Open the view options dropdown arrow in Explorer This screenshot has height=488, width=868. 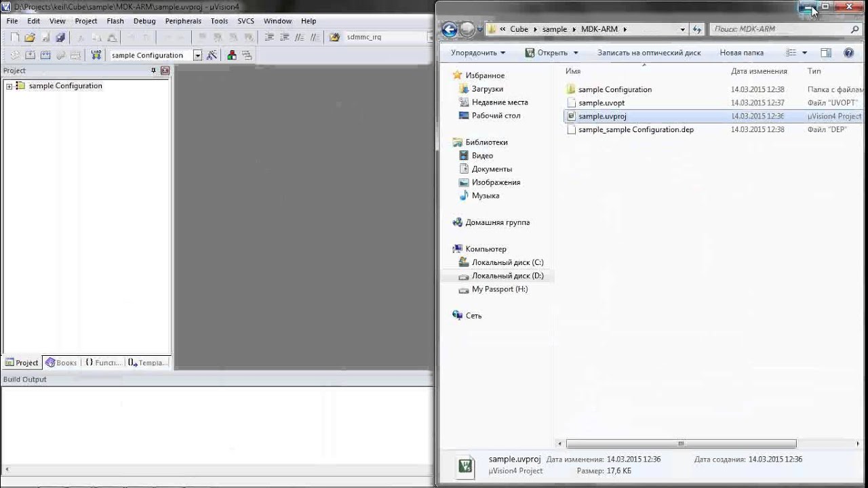point(805,53)
